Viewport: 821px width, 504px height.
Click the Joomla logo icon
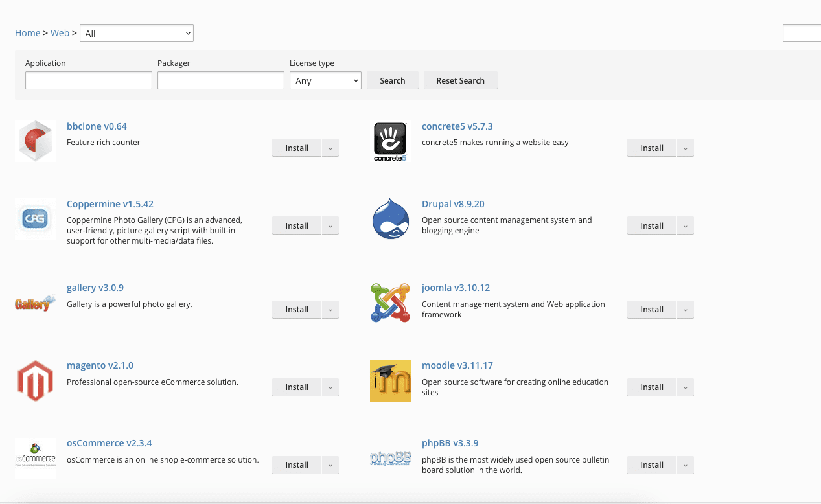click(x=390, y=303)
